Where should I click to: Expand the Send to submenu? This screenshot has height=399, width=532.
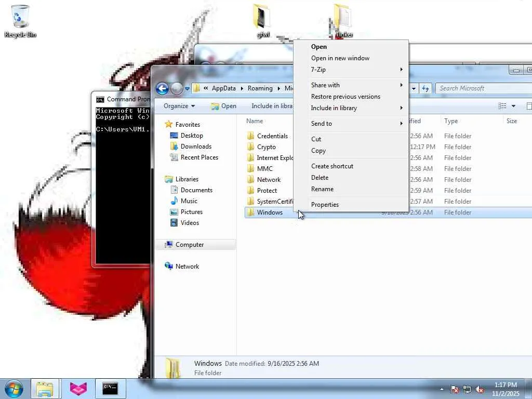coord(351,124)
